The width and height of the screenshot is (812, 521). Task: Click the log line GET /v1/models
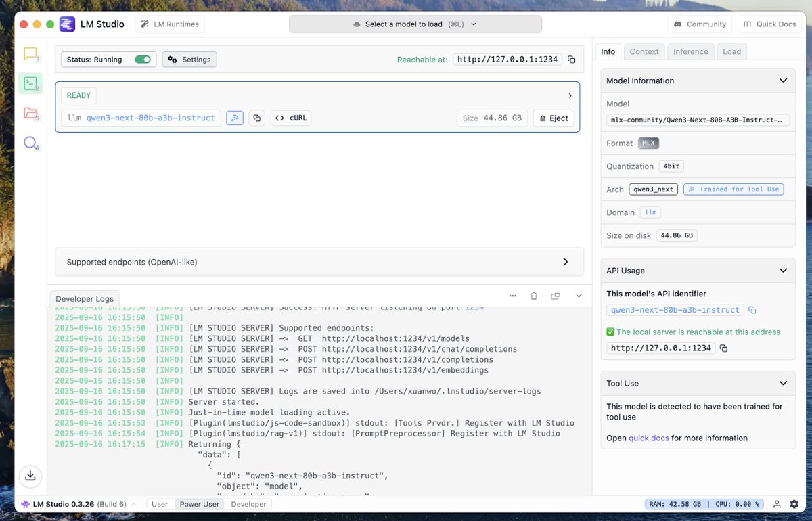point(263,338)
